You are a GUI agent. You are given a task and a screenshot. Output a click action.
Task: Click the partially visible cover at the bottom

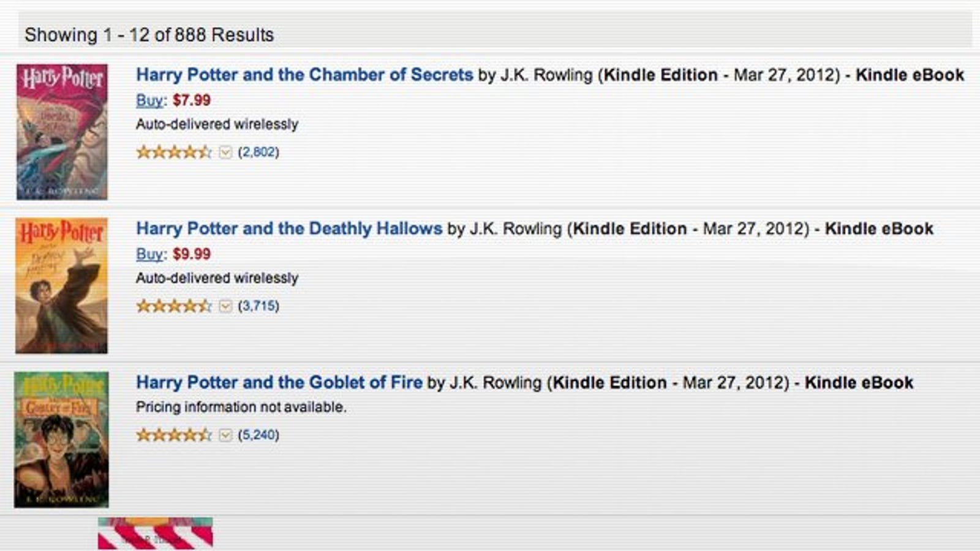[x=155, y=533]
